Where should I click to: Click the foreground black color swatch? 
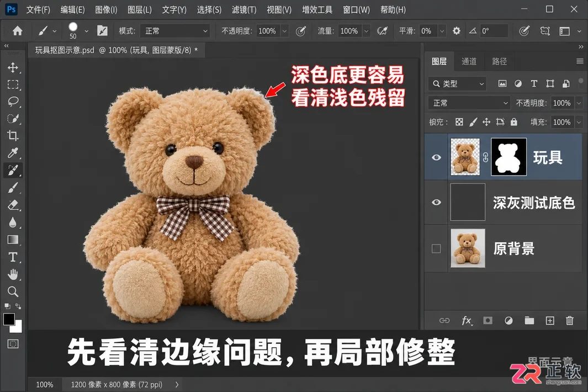coord(9,319)
